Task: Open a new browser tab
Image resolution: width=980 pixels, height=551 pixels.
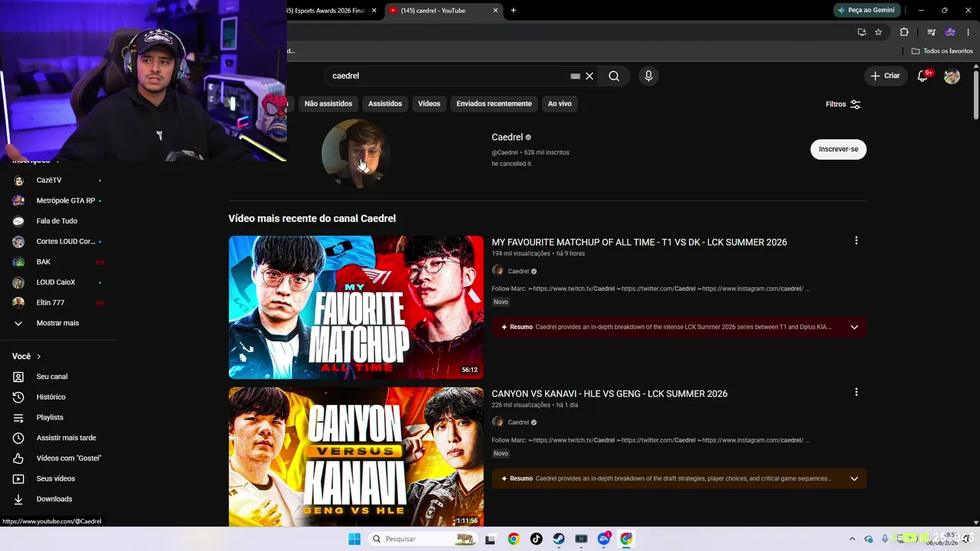Action: tap(513, 11)
